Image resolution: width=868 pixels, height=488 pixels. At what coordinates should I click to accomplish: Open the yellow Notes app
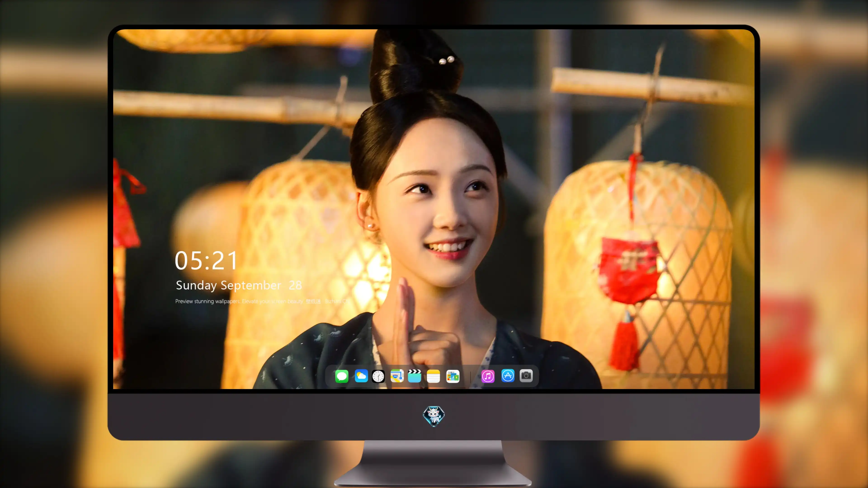[433, 376]
